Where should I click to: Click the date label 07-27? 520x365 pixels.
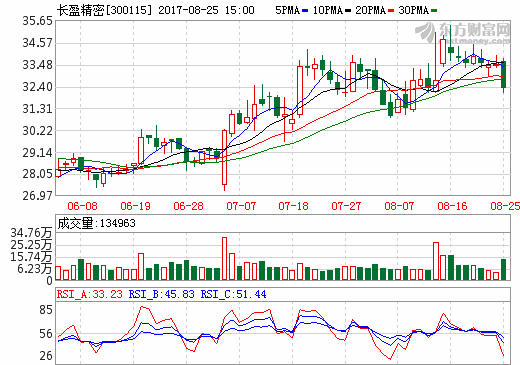(x=346, y=206)
